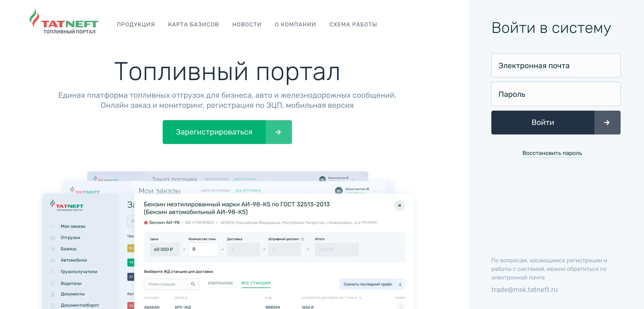Select the Водители sidebar icon
644x309 pixels.
click(53, 283)
